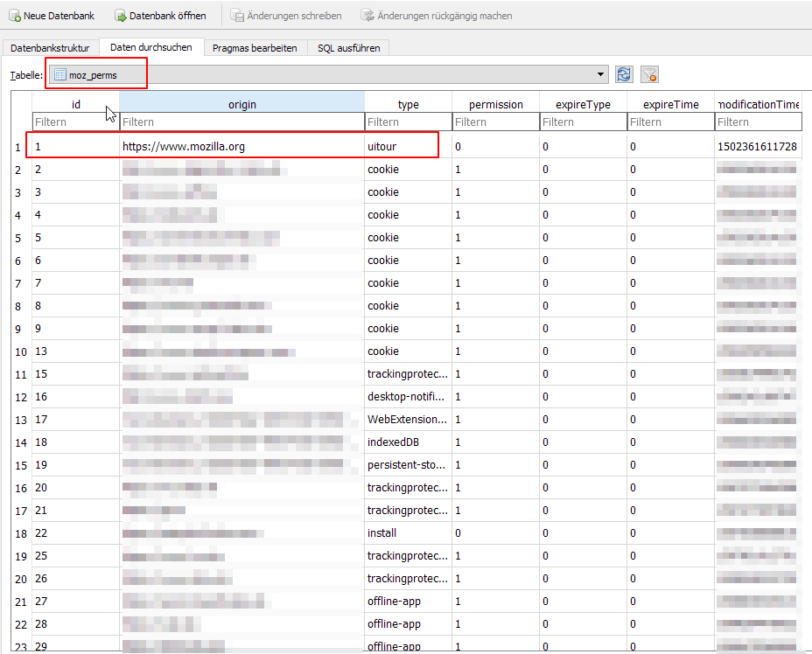Refresh the table data with refresh icon

pos(624,75)
